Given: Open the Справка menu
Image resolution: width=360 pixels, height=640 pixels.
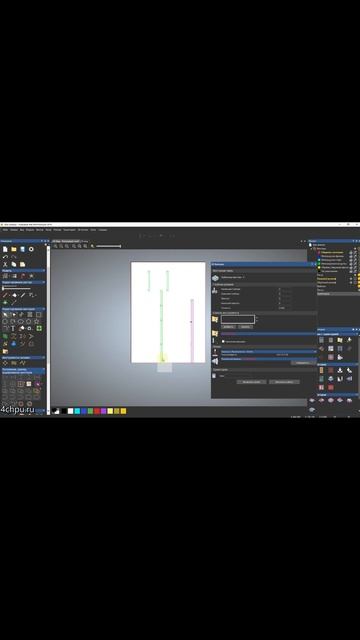Looking at the screenshot, I should (102, 230).
